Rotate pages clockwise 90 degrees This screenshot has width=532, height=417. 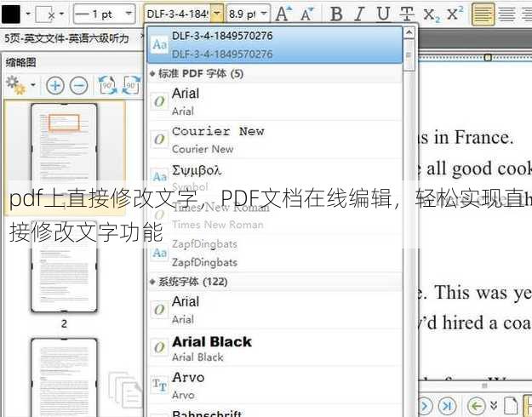pos(132,85)
